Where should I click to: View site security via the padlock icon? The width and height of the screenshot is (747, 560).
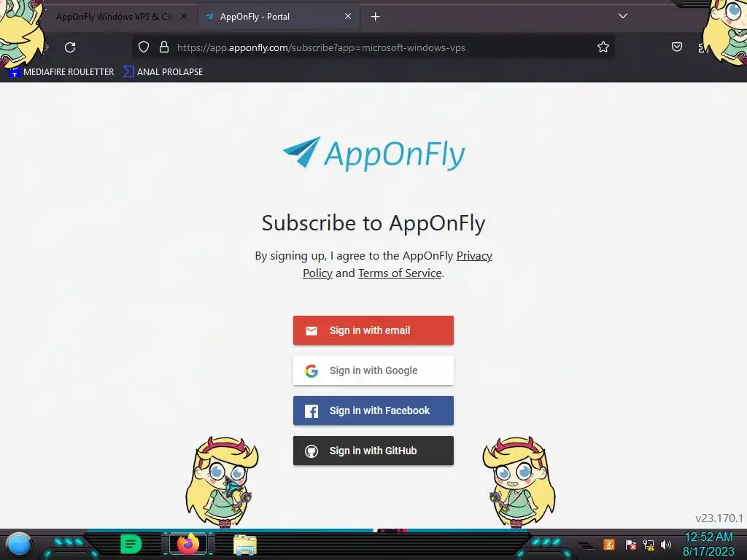pyautogui.click(x=164, y=47)
